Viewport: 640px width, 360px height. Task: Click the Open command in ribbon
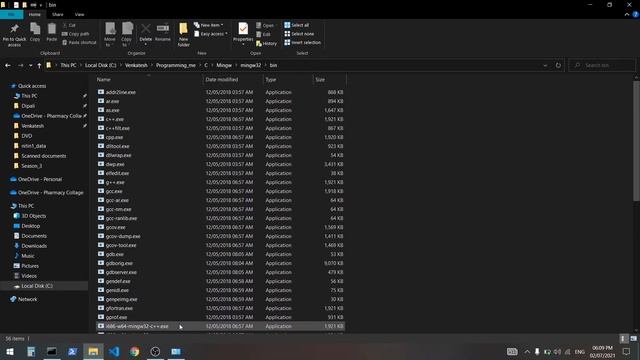point(265,25)
